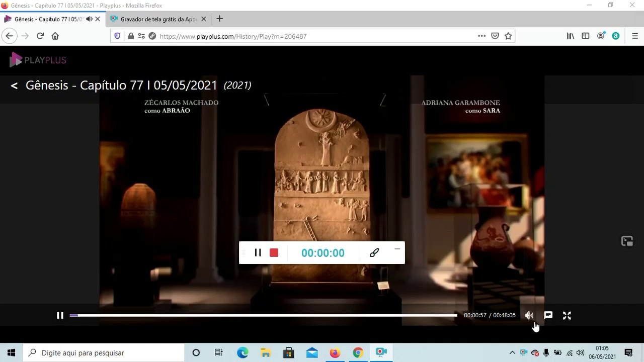This screenshot has width=644, height=362.
Task: Open Cortana from the taskbar
Action: click(196, 352)
